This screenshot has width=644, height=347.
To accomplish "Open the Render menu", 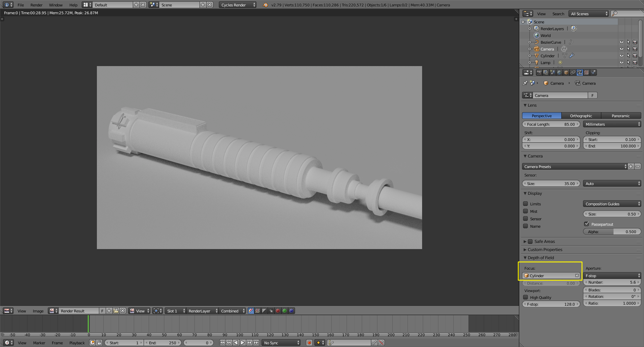I will point(36,5).
